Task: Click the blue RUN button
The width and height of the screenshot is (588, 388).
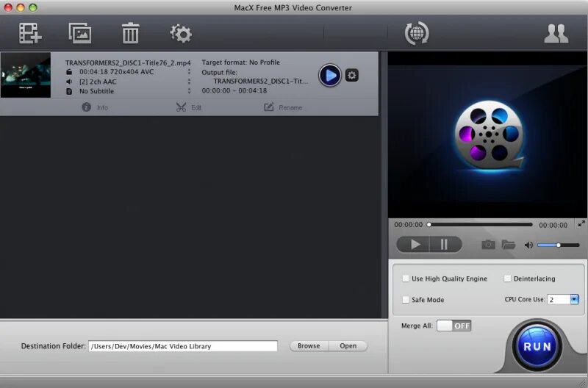Action: pos(537,346)
